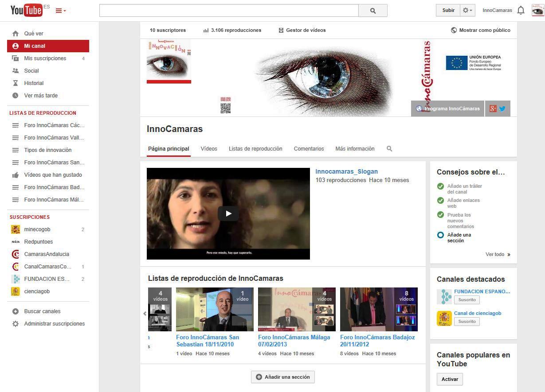545x392 pixels.
Task: Open Foro InnoCámaras Málaga 07/02/2013 link
Action: (294, 341)
